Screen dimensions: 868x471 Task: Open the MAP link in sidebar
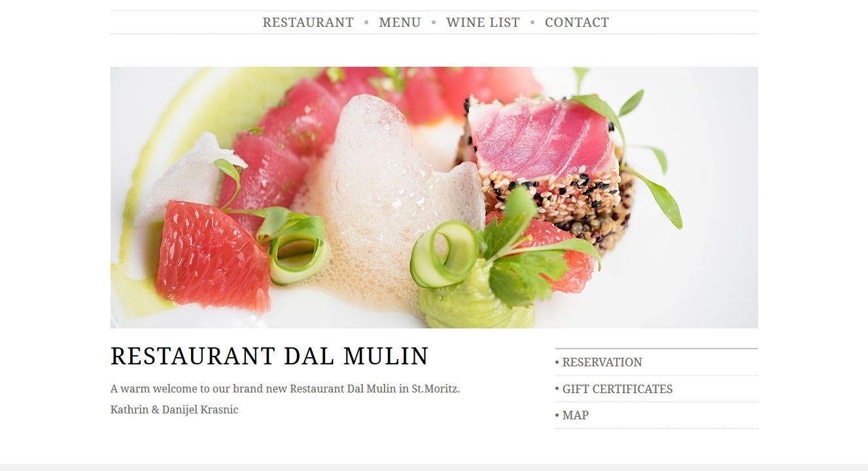tap(576, 415)
